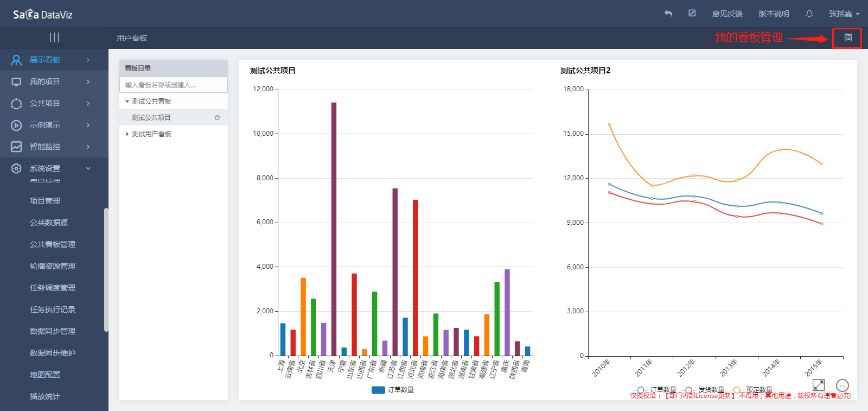Click the sidebar vertical scrollbar

(106, 269)
